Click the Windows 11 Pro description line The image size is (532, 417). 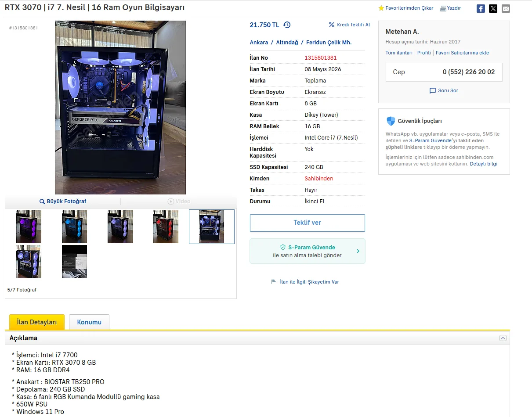[x=38, y=412]
